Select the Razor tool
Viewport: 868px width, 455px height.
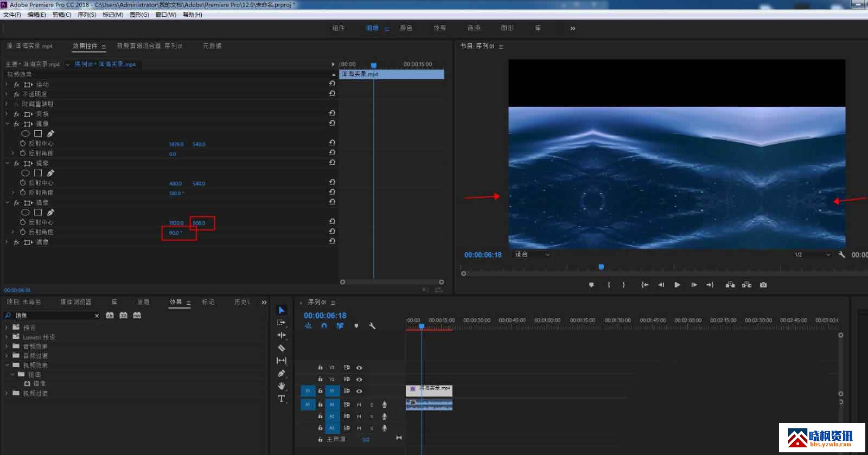pos(282,348)
